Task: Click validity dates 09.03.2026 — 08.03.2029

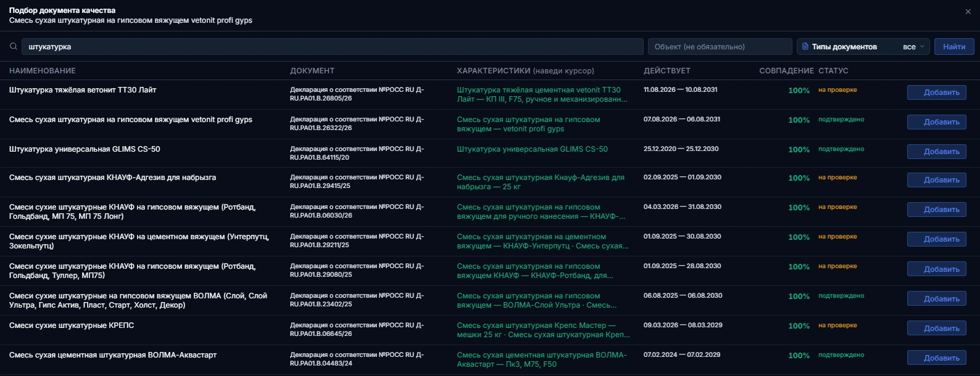Action: [683, 325]
